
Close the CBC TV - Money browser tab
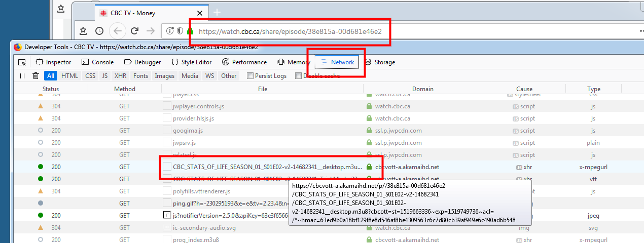(x=200, y=13)
